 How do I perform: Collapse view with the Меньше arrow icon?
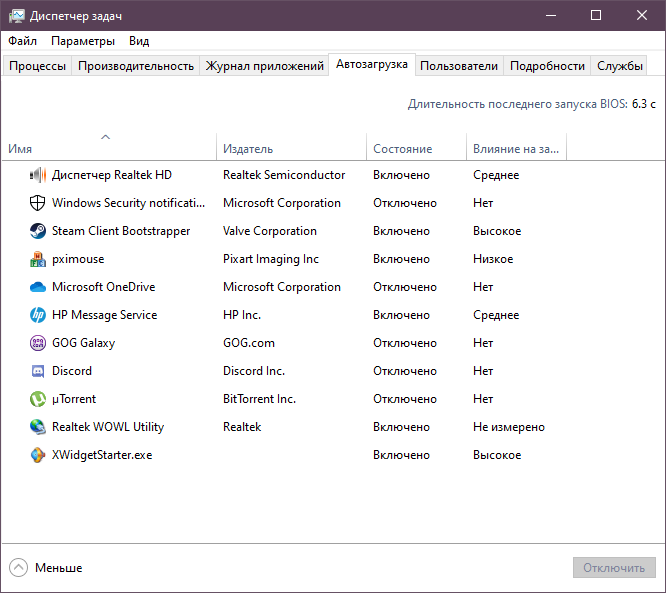pyautogui.click(x=18, y=568)
